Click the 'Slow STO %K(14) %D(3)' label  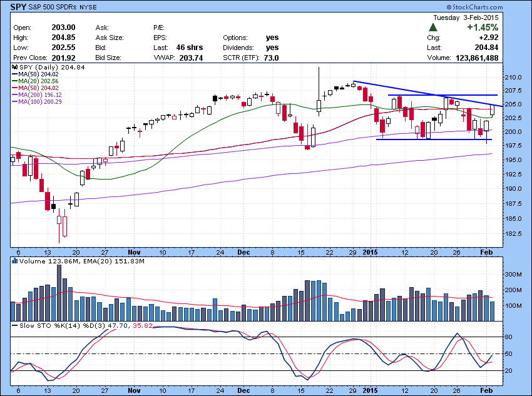63,325
